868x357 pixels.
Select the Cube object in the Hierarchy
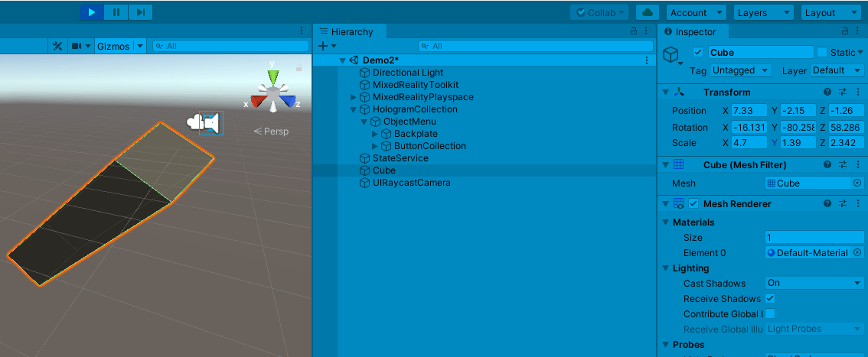click(383, 170)
